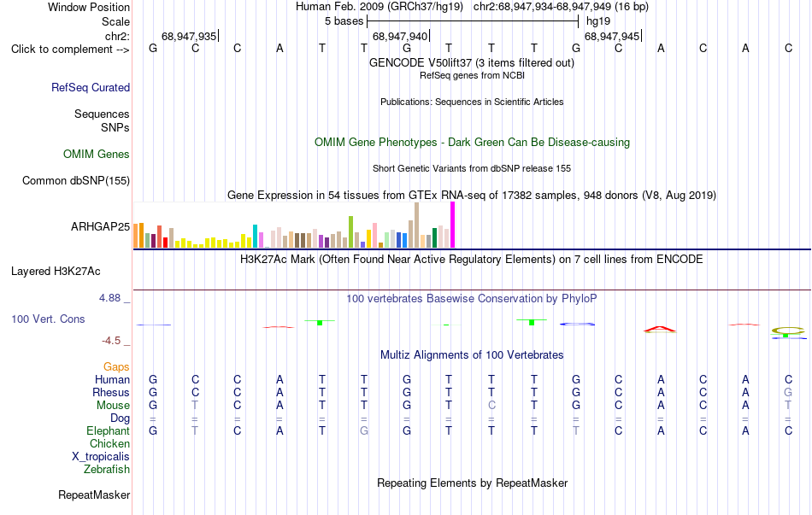Click 'Multiz Alignments of 100 Vertebrates' title
The image size is (812, 515).
click(472, 355)
